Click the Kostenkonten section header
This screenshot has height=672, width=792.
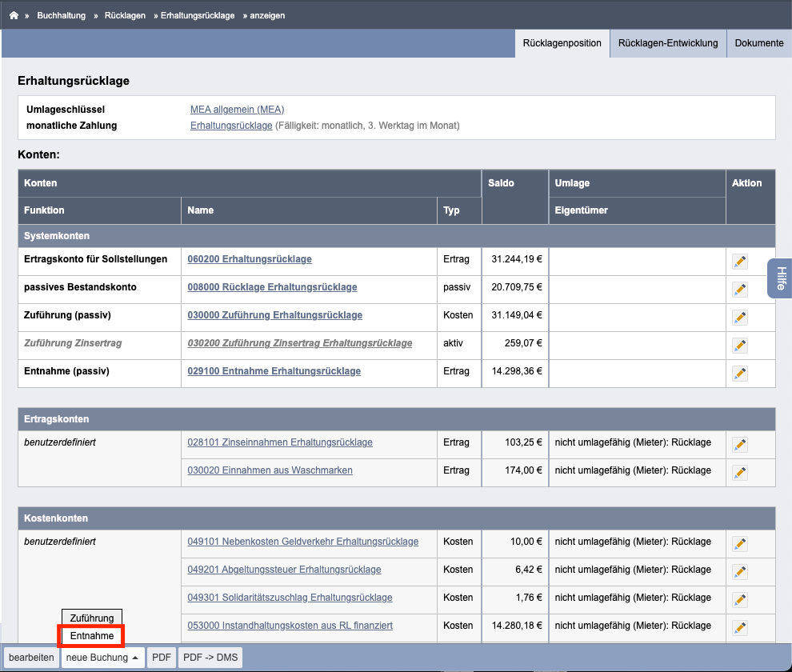(x=397, y=518)
